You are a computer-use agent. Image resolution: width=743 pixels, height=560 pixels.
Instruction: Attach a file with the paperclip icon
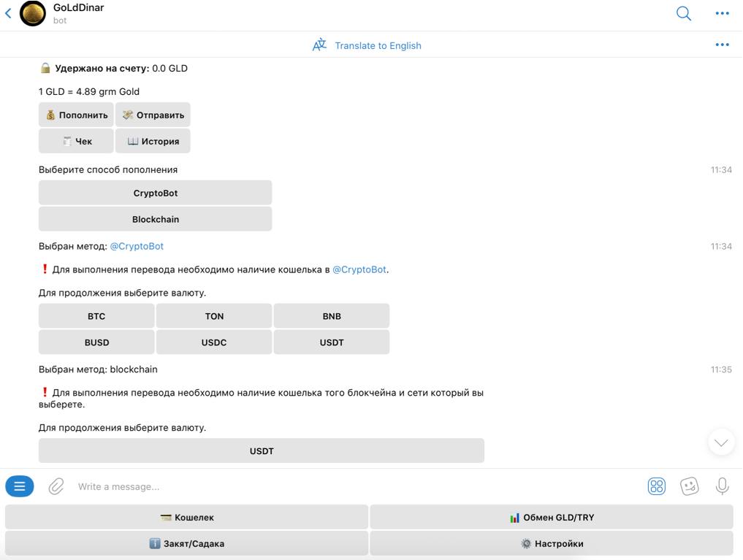(x=56, y=486)
